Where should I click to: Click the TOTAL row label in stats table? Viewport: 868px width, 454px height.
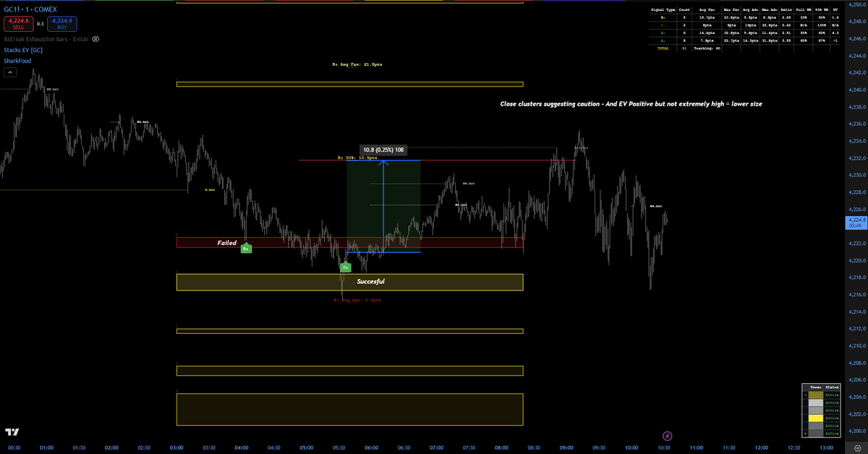tap(663, 48)
